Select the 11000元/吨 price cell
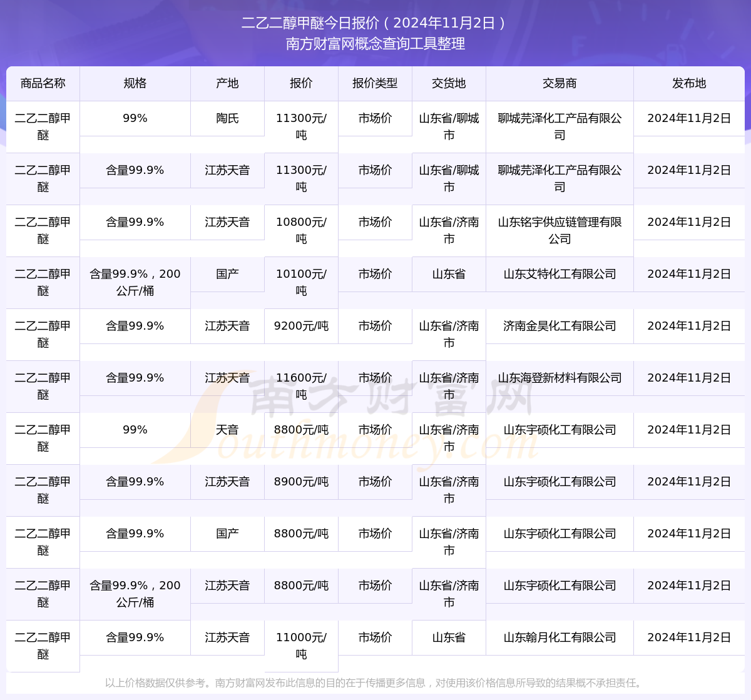 click(x=301, y=646)
